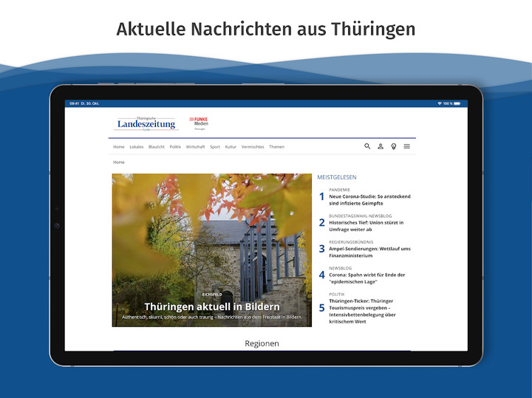532x398 pixels.
Task: Tap the lightbulb icon in navigation bar
Action: 394,146
